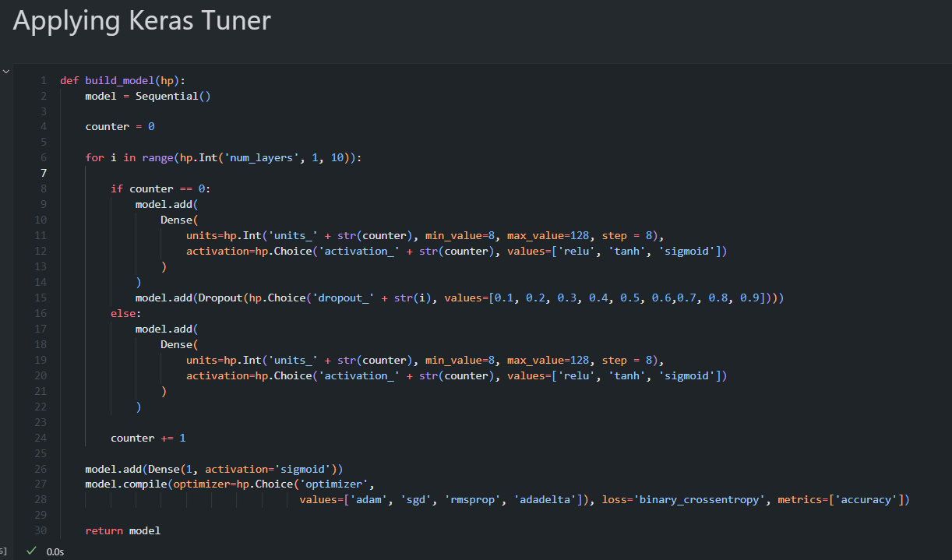Collapse the code cell using the chevron

[x=7, y=71]
